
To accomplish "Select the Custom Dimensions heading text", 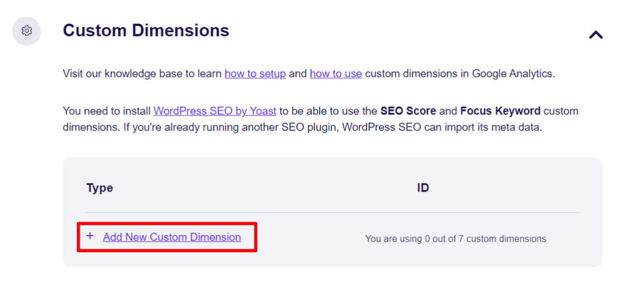I will tap(146, 31).
